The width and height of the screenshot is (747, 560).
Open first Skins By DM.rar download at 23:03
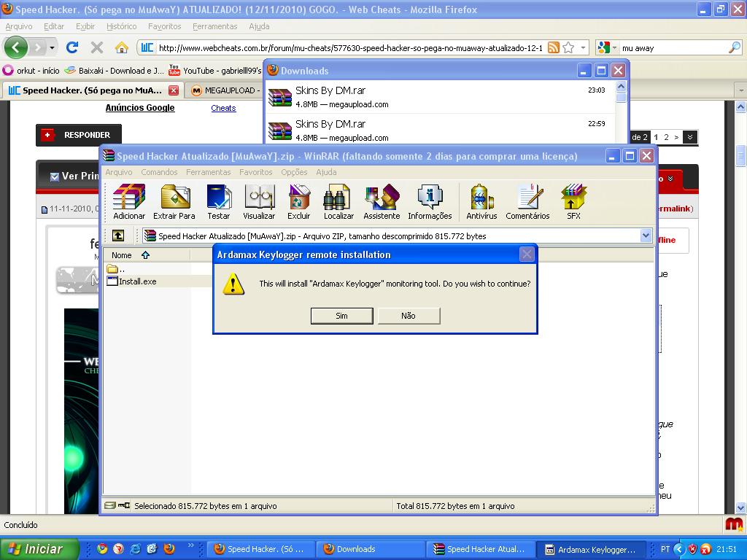pos(440,97)
